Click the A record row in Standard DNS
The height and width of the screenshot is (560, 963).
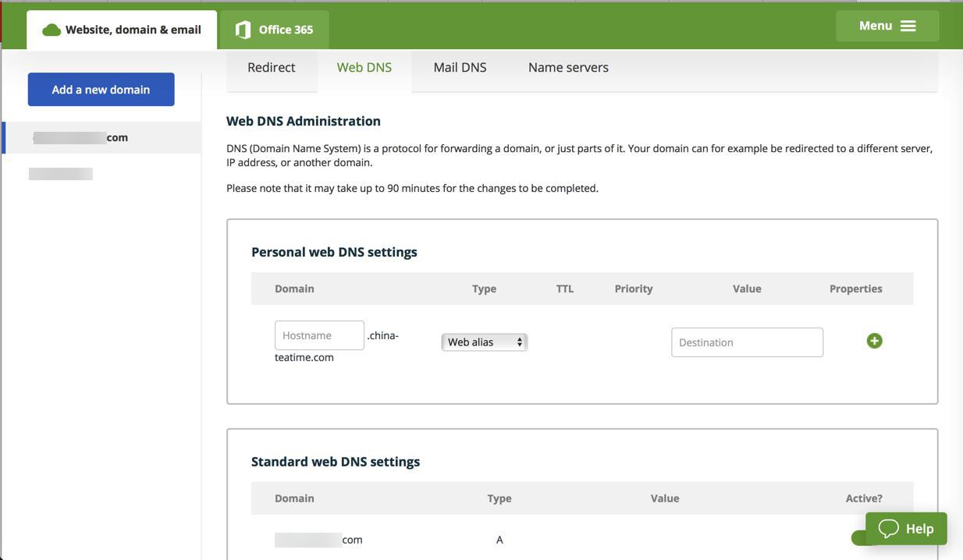499,540
